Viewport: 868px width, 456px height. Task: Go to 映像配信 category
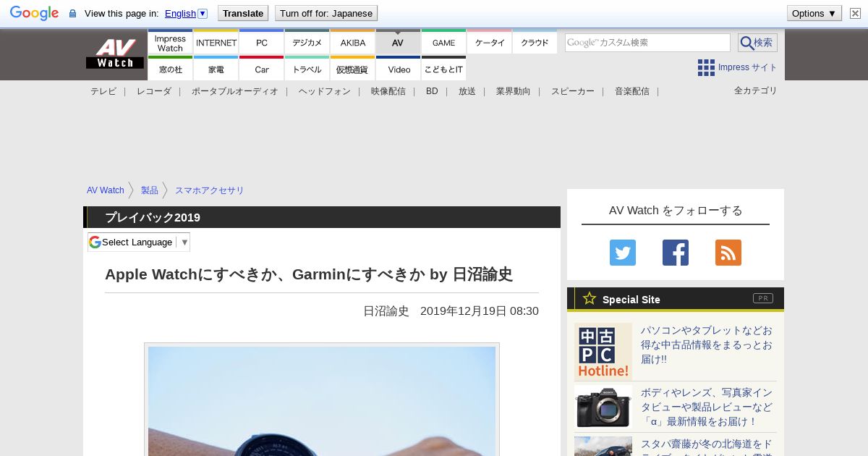click(388, 91)
